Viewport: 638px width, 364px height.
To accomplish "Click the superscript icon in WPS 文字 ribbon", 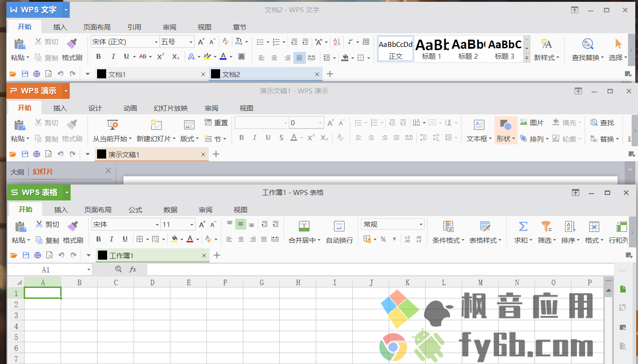I will (x=160, y=56).
